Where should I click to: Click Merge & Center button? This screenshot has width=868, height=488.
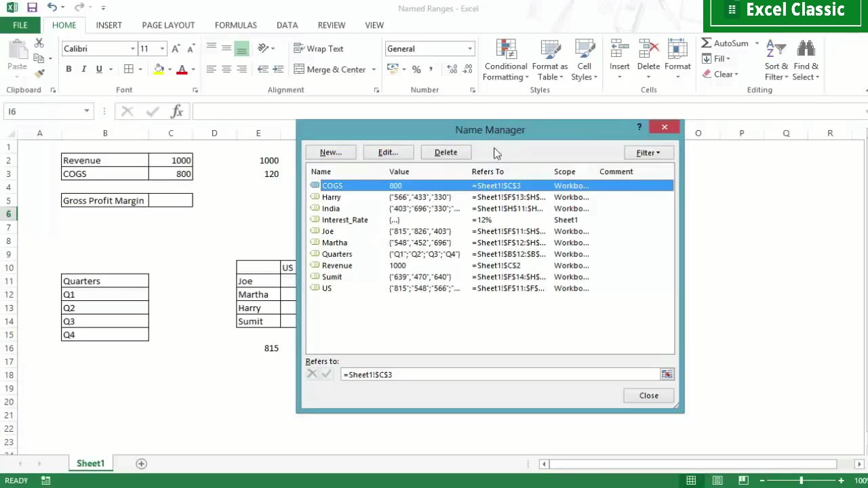330,69
